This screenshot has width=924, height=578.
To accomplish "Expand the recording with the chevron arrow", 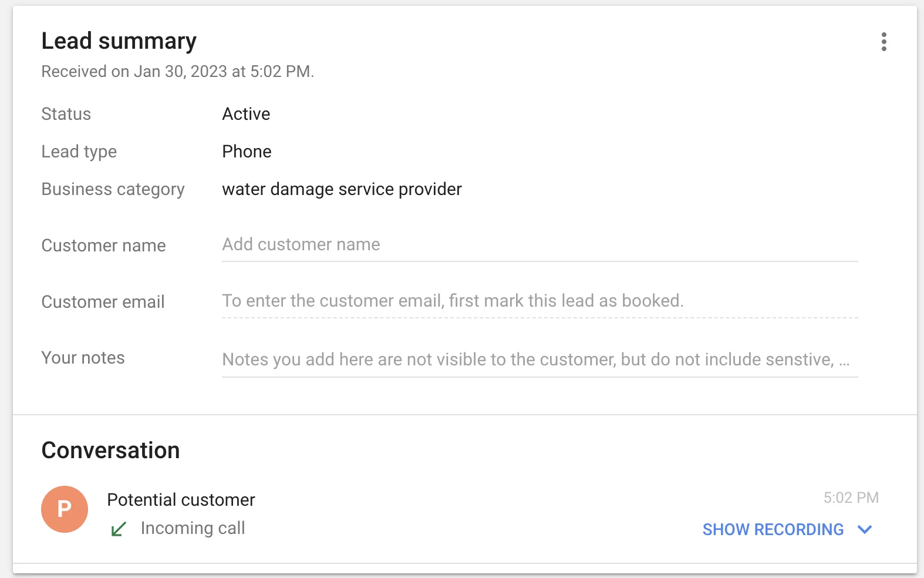I will [x=865, y=529].
